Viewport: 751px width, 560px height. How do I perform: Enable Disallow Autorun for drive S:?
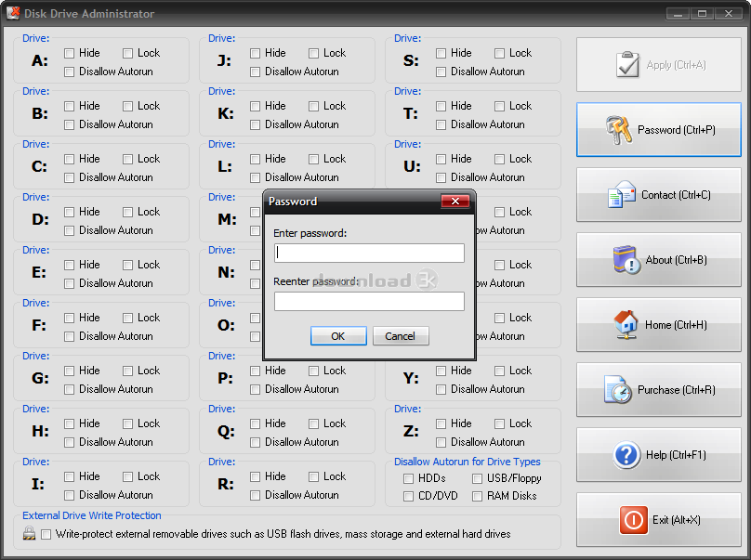441,72
